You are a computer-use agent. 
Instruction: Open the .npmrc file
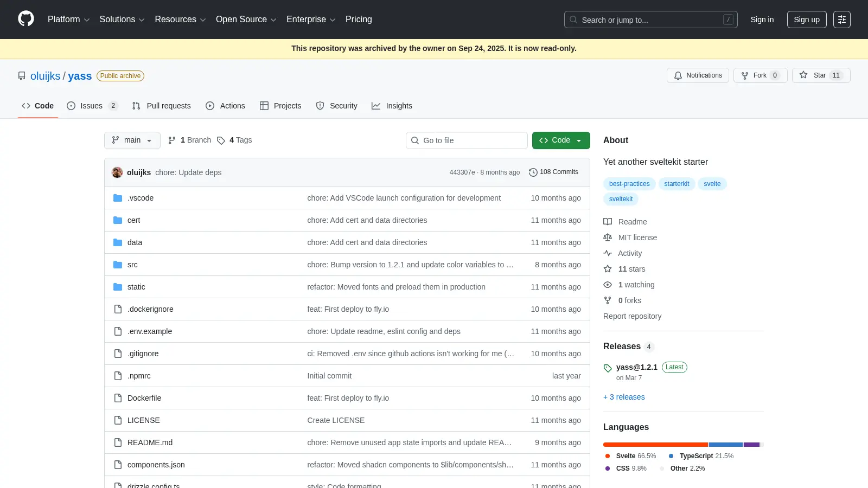[x=139, y=376]
